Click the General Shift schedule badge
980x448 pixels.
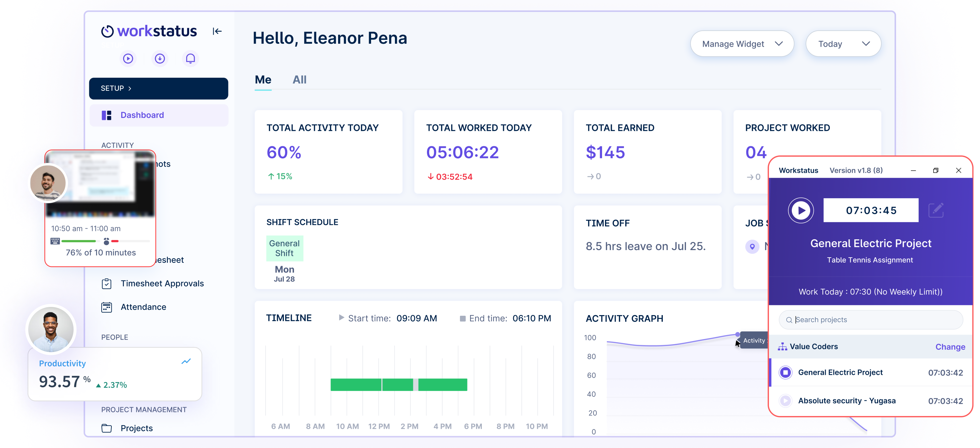pyautogui.click(x=284, y=248)
